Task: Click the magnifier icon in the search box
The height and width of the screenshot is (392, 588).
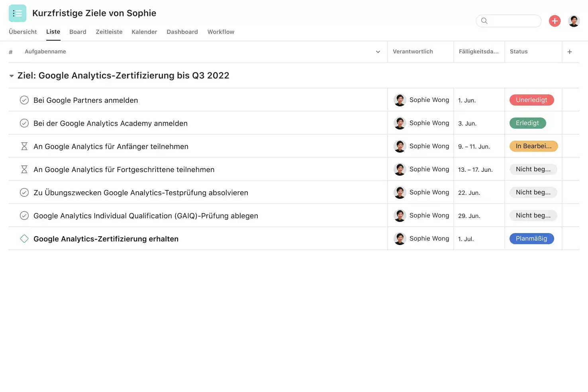Action: coord(484,21)
